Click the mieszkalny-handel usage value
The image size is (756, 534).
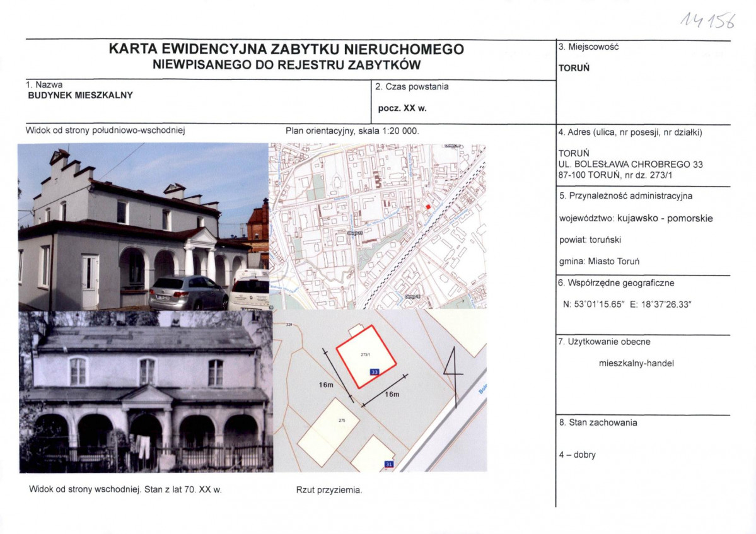636,363
